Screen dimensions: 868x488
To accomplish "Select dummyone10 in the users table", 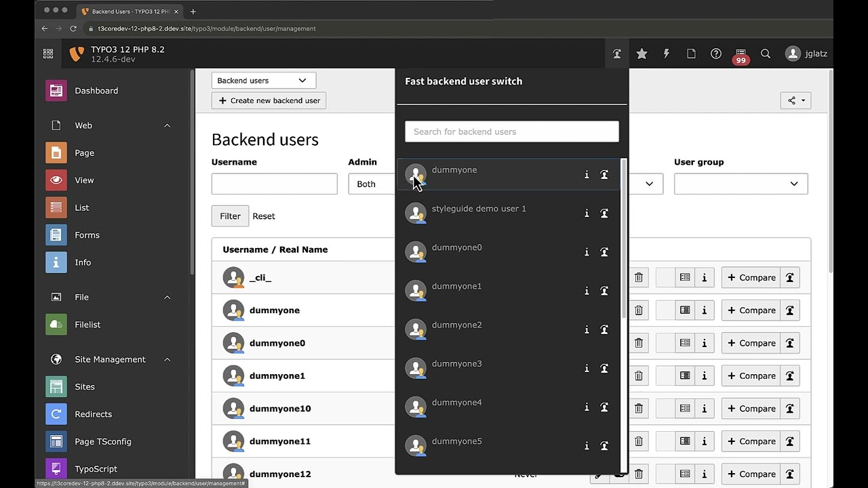I will (x=280, y=409).
